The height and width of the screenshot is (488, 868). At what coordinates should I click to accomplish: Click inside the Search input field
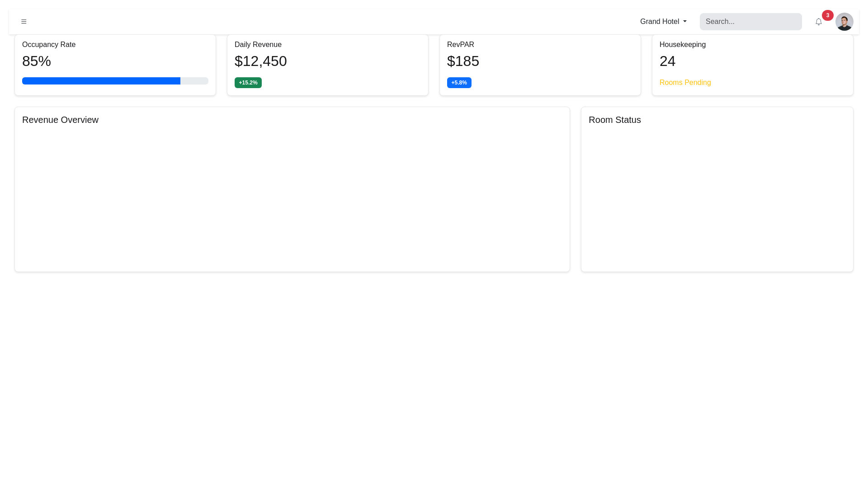click(750, 21)
